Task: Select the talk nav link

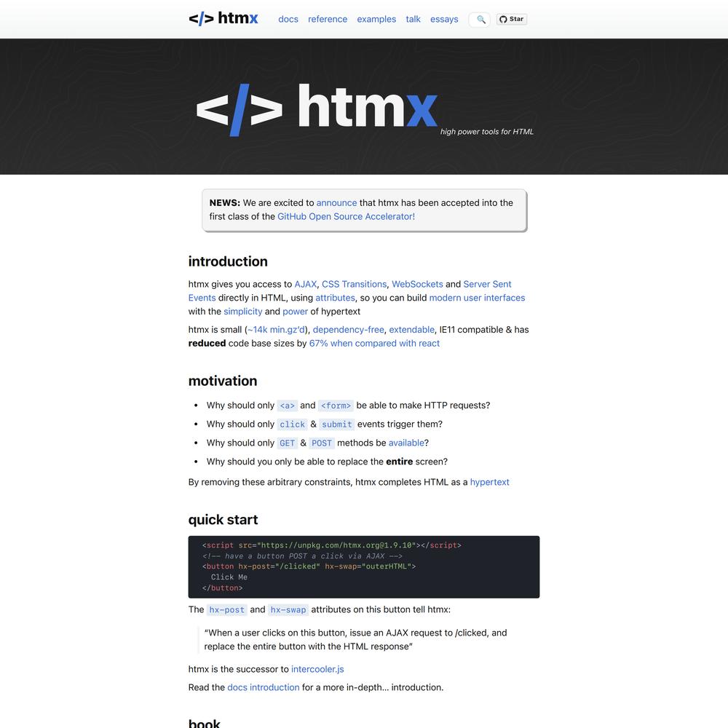Action: (x=413, y=19)
